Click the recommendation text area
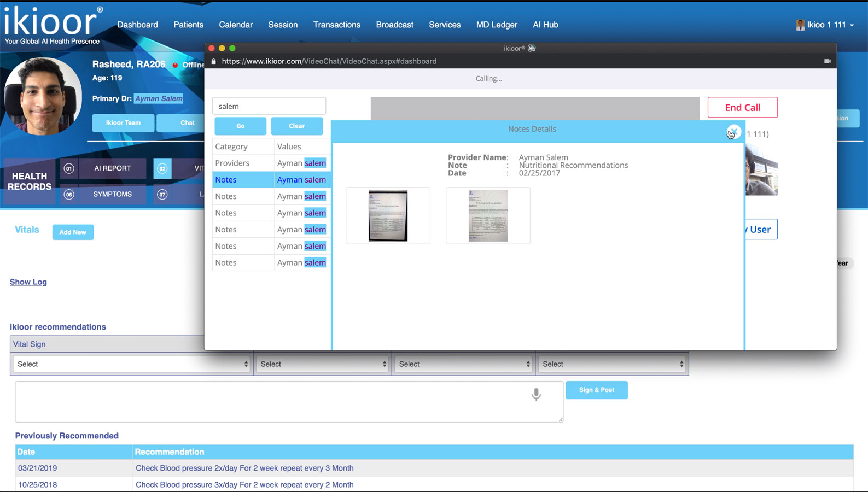This screenshot has width=868, height=492. [289, 402]
